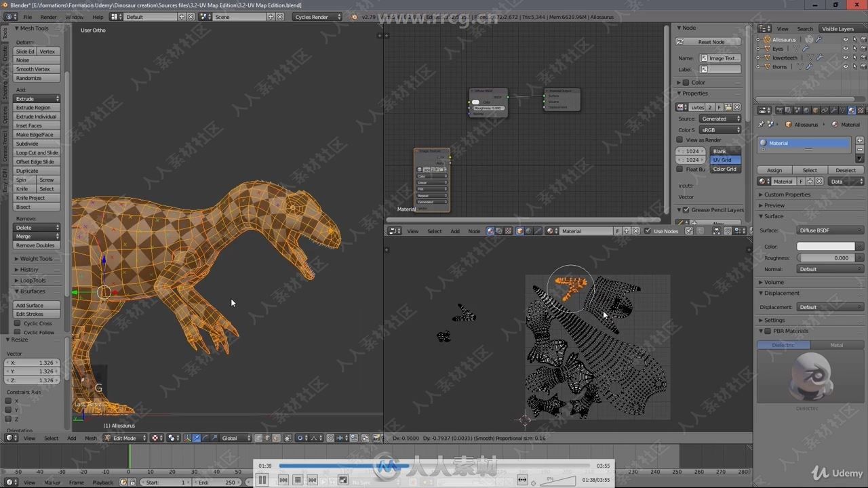Screen dimensions: 868x488
Task: Remove material slot minus button
Action: pos(860,149)
